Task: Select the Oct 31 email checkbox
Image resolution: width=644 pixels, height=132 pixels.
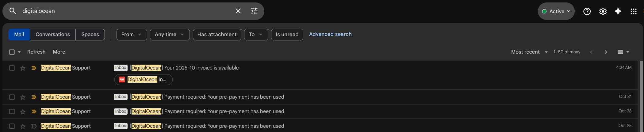Action: pyautogui.click(x=12, y=97)
